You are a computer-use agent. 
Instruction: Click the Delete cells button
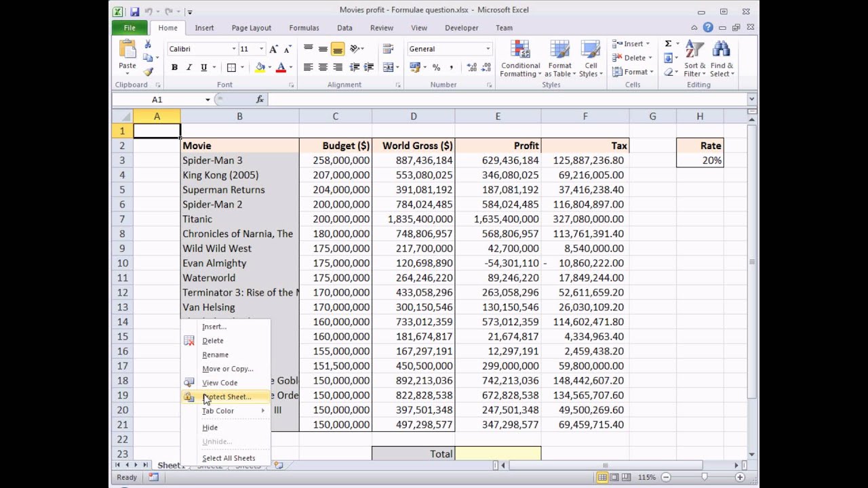point(633,58)
